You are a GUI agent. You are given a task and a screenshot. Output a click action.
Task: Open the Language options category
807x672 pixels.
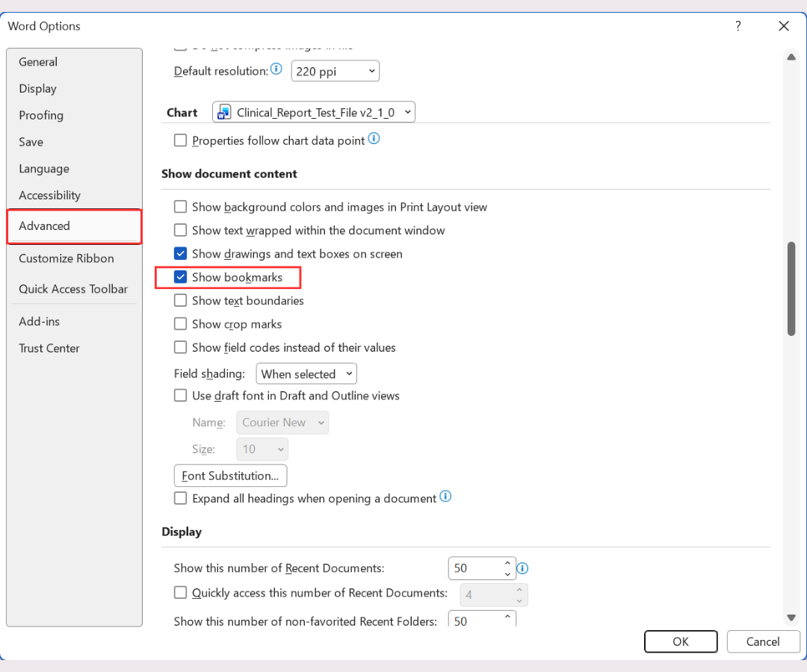click(74, 169)
